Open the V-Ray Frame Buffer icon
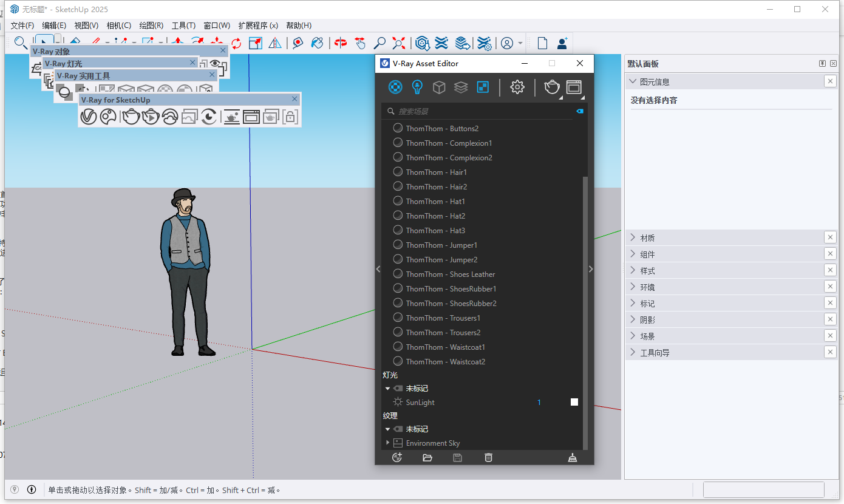Image resolution: width=844 pixels, height=504 pixels. [573, 87]
